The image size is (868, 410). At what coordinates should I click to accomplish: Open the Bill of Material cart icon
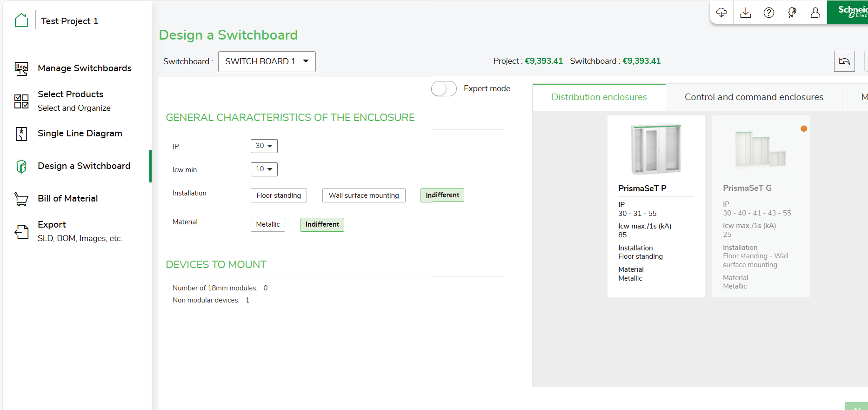(x=21, y=199)
